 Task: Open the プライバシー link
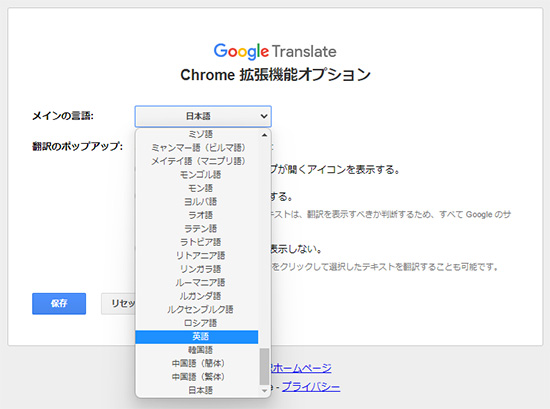(311, 387)
